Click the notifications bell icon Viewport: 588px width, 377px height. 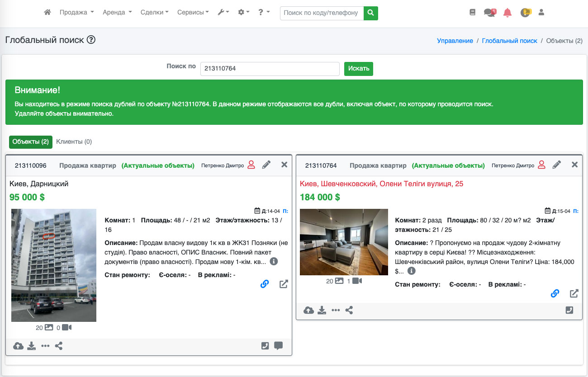(507, 13)
